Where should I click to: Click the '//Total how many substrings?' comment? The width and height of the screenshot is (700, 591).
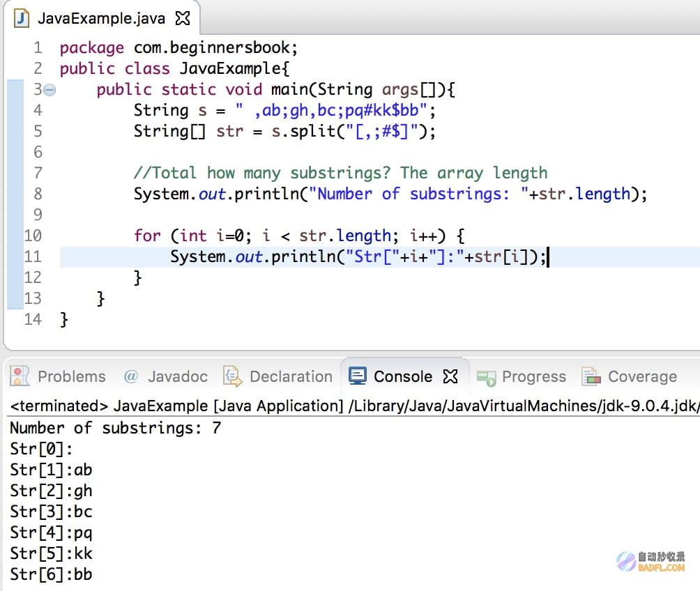[x=262, y=173]
